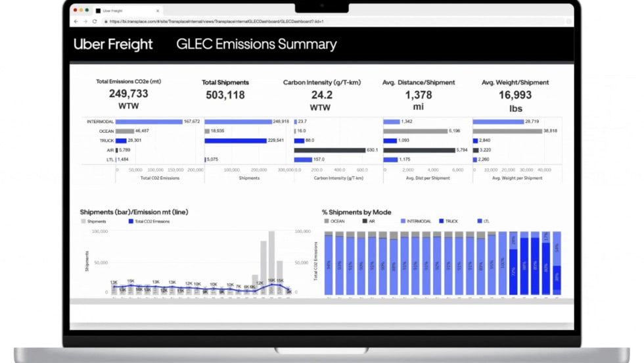The image size is (644, 363).
Task: Click the TRUCK legend swatch
Action: [441, 222]
